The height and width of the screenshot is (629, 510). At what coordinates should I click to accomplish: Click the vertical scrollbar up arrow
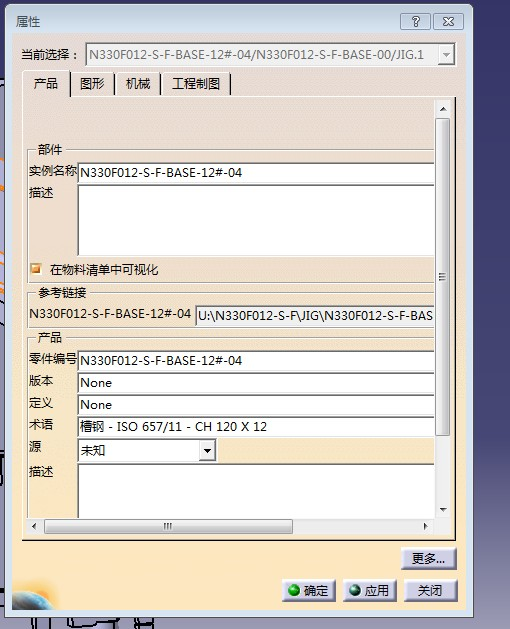point(443,109)
